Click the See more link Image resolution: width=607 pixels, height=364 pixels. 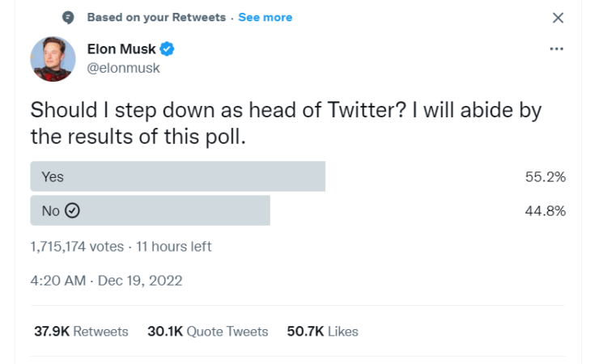(x=265, y=18)
